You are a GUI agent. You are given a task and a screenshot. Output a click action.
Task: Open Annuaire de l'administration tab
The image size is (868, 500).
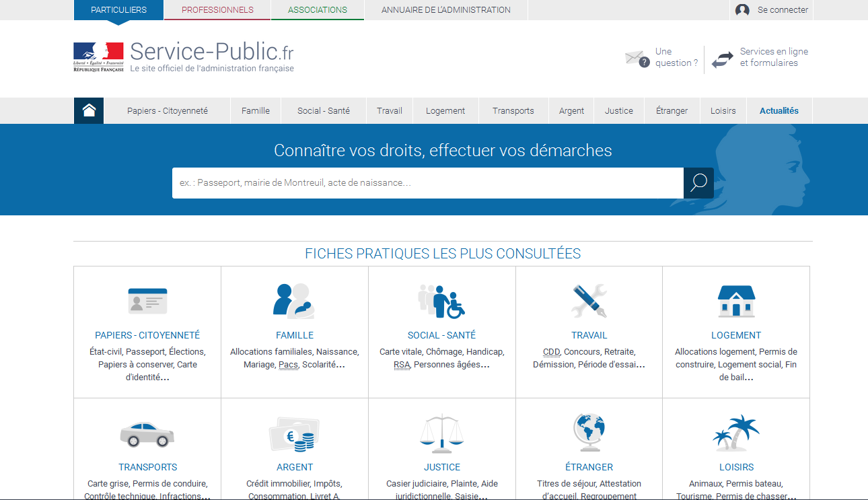pos(446,10)
